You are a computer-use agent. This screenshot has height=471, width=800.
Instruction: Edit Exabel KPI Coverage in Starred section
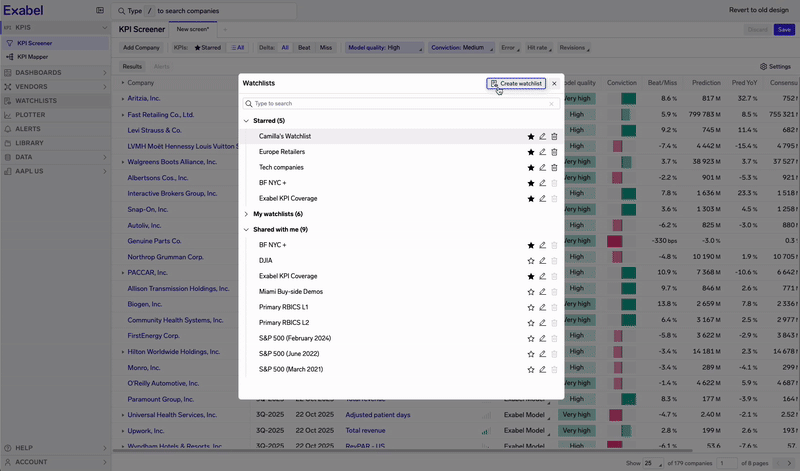[542, 199]
